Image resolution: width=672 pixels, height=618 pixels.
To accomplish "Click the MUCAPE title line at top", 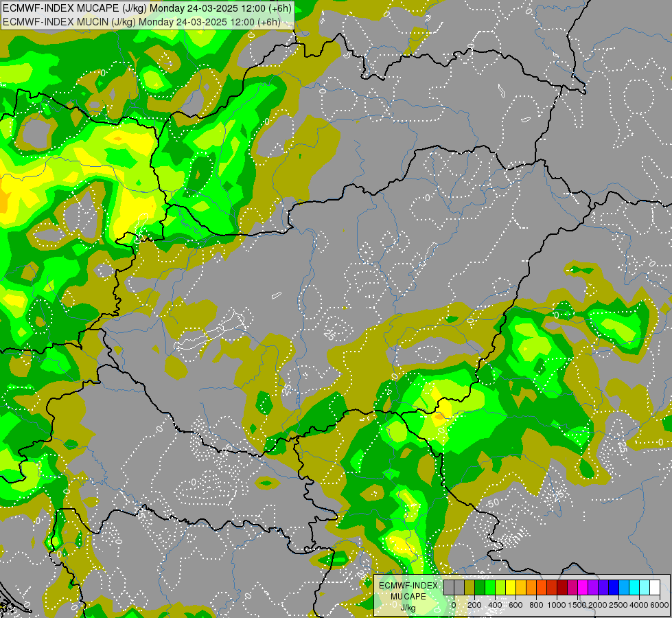I will [147, 8].
